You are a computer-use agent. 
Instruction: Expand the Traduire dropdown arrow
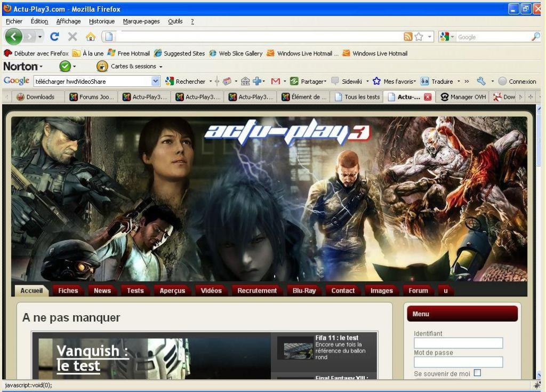tap(459, 81)
